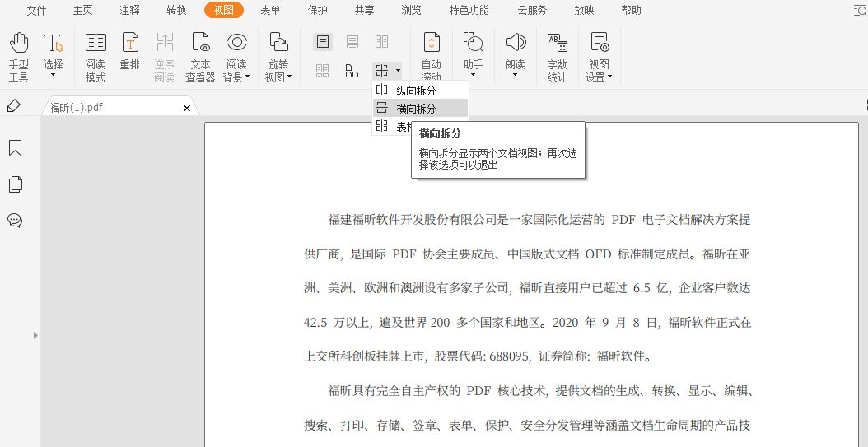Screen dimensions: 868x447
Task: Choose Vertical Split (纵向拆分) from menu
Action: [x=420, y=91]
